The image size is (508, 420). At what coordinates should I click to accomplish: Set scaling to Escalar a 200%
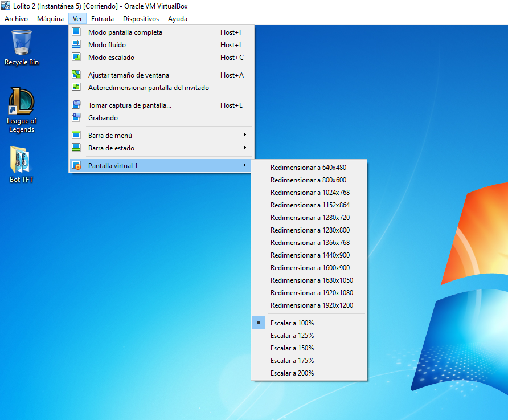coord(292,373)
